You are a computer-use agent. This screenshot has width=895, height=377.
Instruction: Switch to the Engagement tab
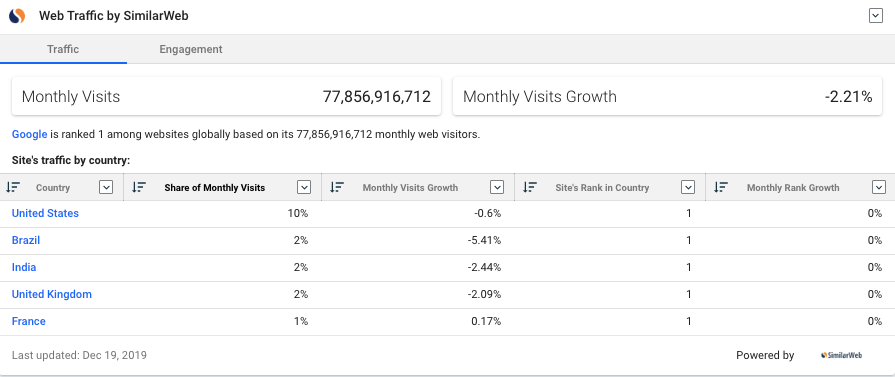click(x=191, y=49)
